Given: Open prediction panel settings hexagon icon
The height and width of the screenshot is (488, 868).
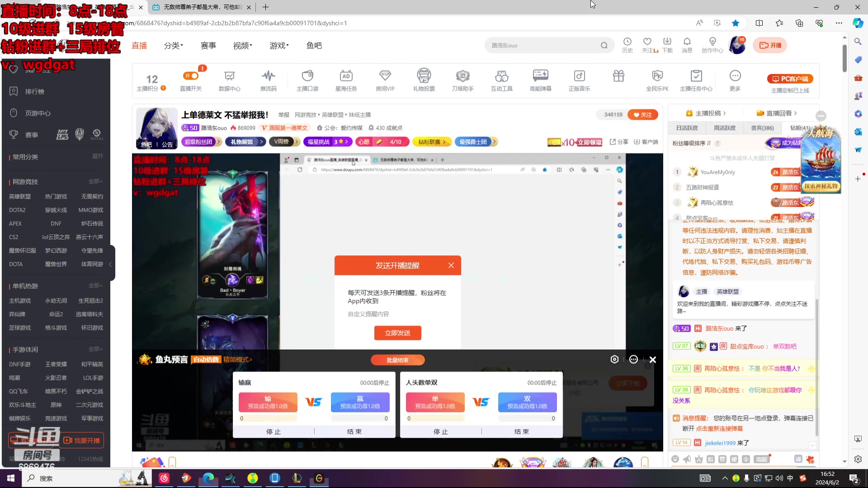Looking at the screenshot, I should tap(614, 359).
